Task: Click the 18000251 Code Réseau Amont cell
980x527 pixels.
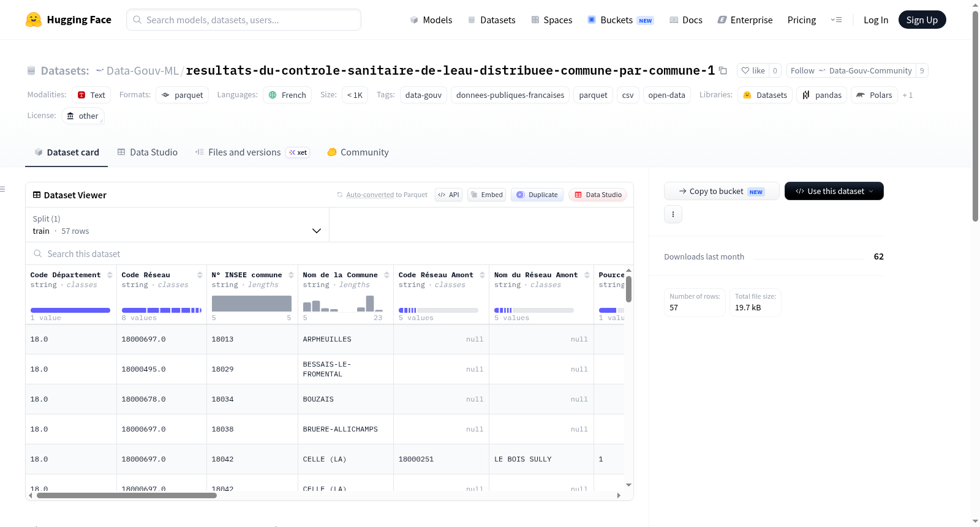Action: (x=441, y=459)
